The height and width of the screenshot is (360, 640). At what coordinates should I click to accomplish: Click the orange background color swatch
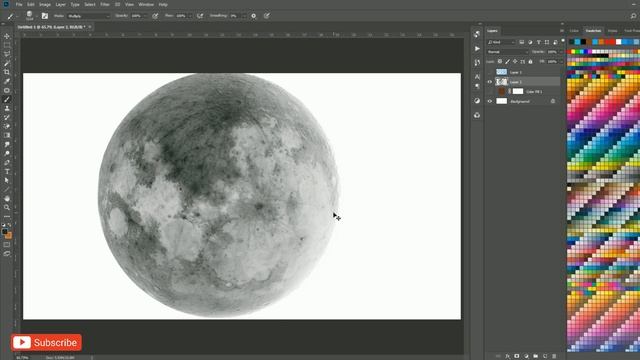[x=9, y=236]
